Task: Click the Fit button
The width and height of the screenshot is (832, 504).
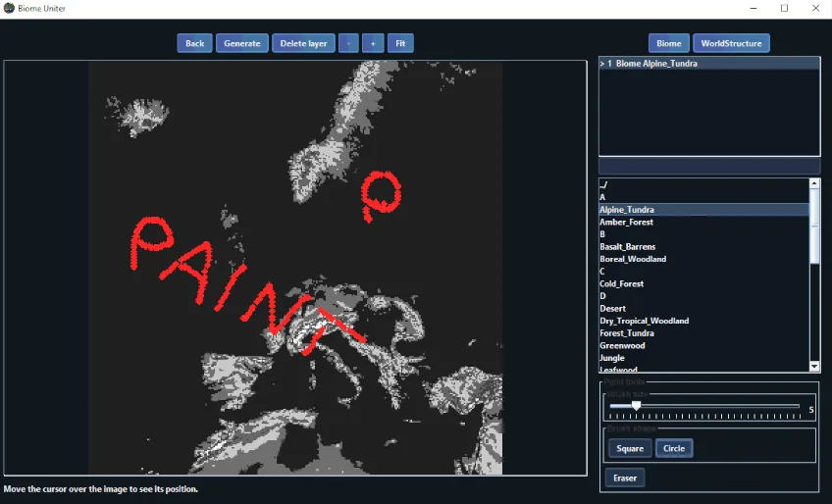Action: click(x=400, y=43)
